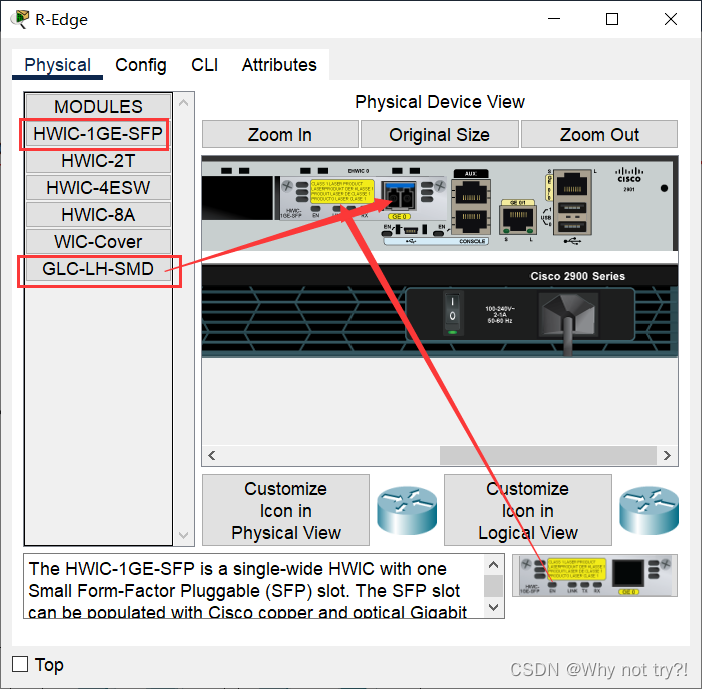
Task: Click the R-Edge window title icon
Action: 20,20
